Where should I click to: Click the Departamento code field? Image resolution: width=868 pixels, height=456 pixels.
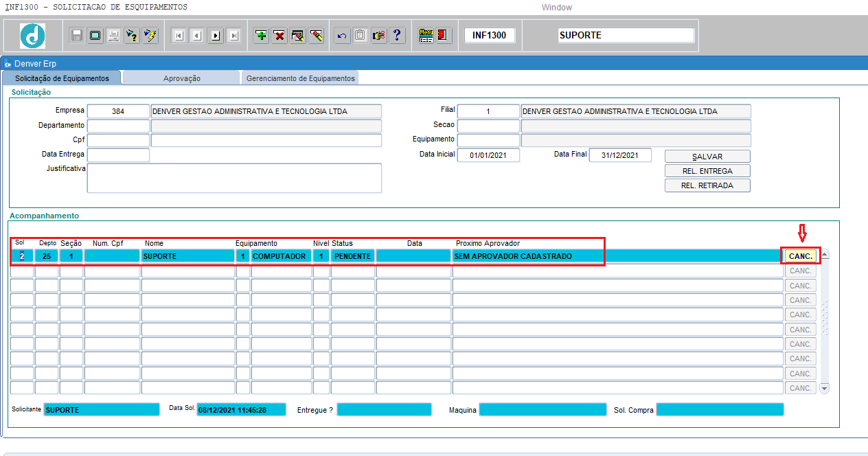118,126
